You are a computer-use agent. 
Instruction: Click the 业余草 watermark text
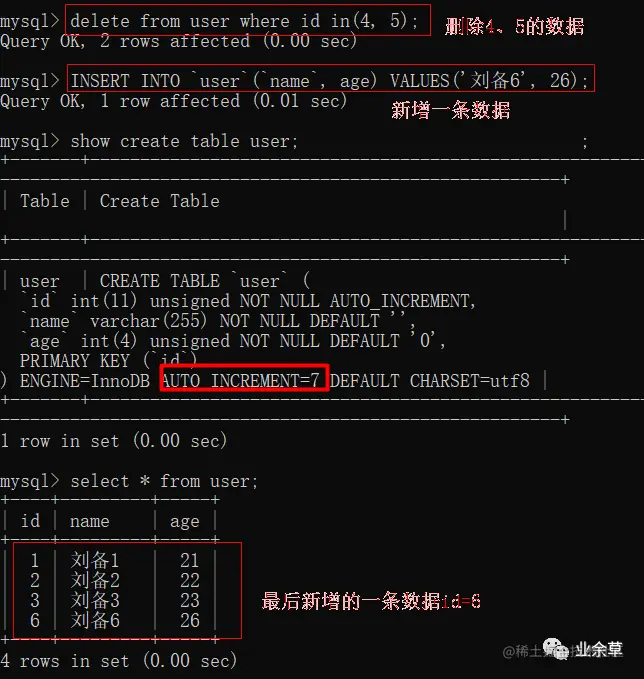(x=599, y=649)
